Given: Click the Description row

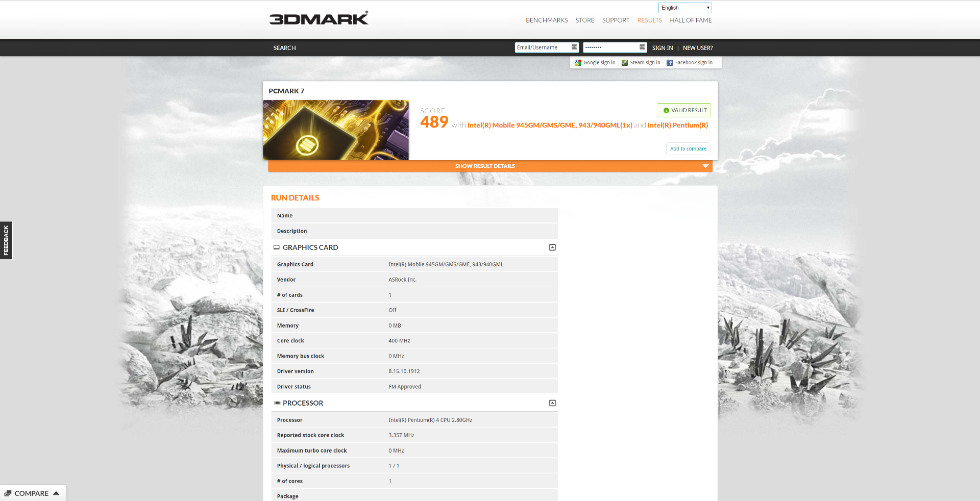Looking at the screenshot, I should pos(414,231).
